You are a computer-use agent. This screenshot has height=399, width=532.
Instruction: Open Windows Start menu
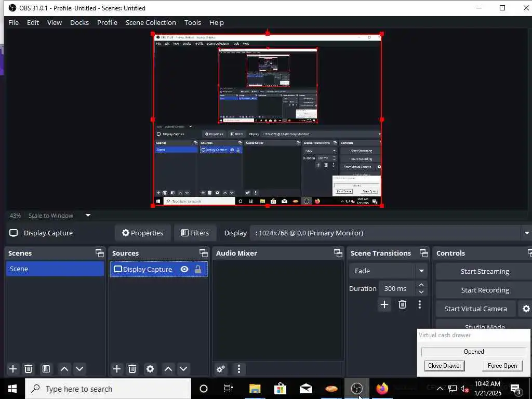pyautogui.click(x=12, y=389)
